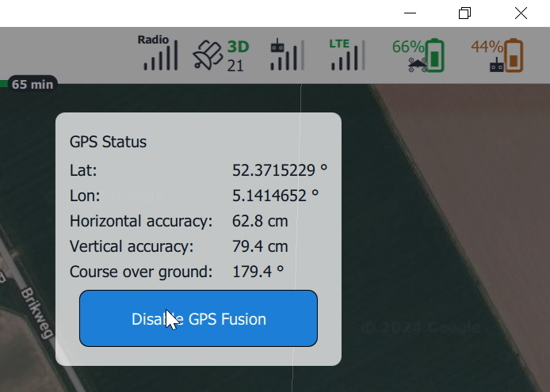550x392 pixels.
Task: Click the horizontal accuracy value 62.8 cm
Action: click(260, 221)
